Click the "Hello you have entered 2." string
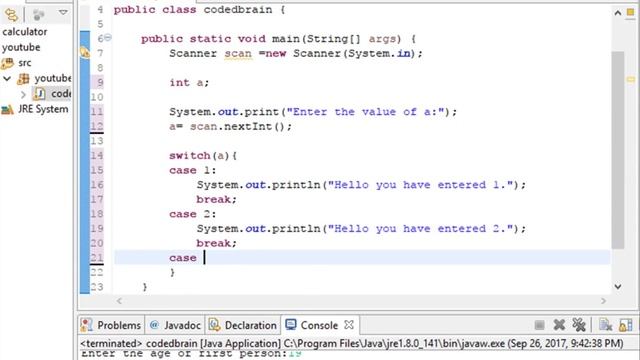Viewport: 640px width, 360px height. tap(420, 229)
